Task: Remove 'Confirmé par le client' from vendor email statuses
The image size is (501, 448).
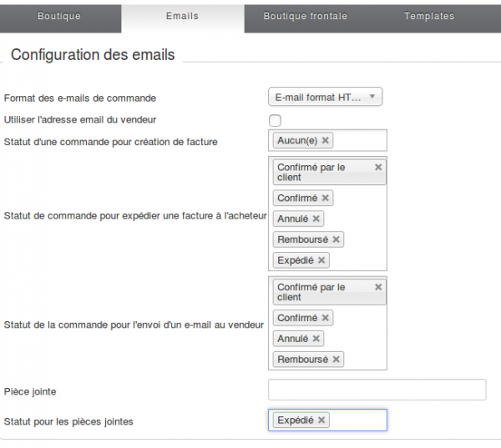Action: pos(378,288)
